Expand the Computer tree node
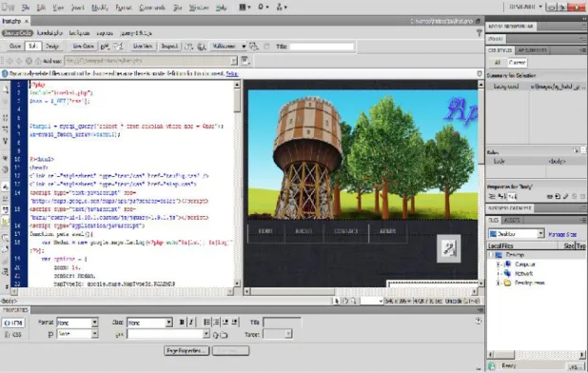Image resolution: width=588 pixels, height=373 pixels. click(x=499, y=265)
